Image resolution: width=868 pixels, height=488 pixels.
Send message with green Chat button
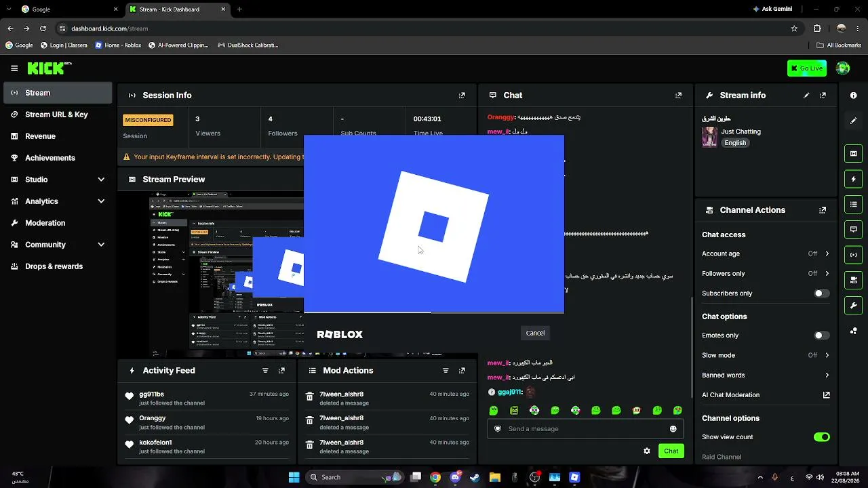click(671, 451)
